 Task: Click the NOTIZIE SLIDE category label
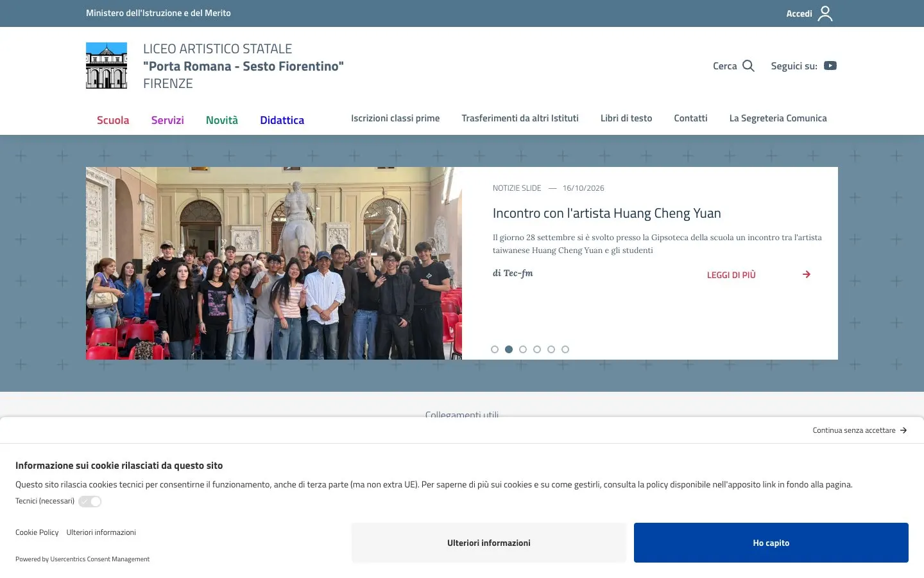[517, 188]
